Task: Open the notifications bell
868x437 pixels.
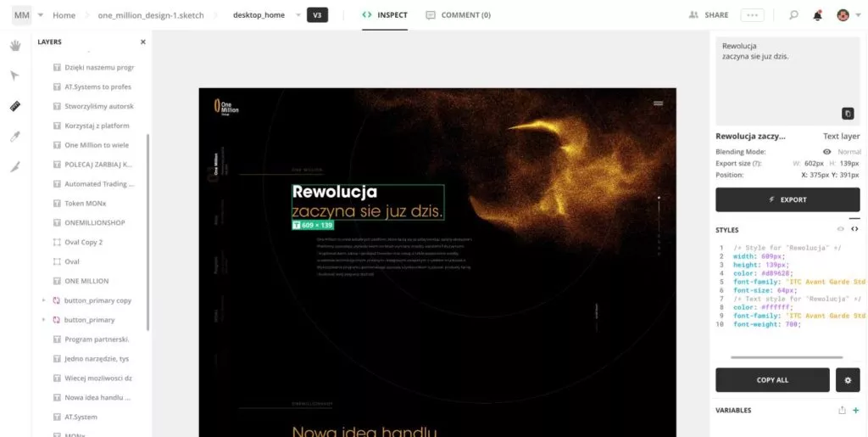Action: [x=817, y=15]
